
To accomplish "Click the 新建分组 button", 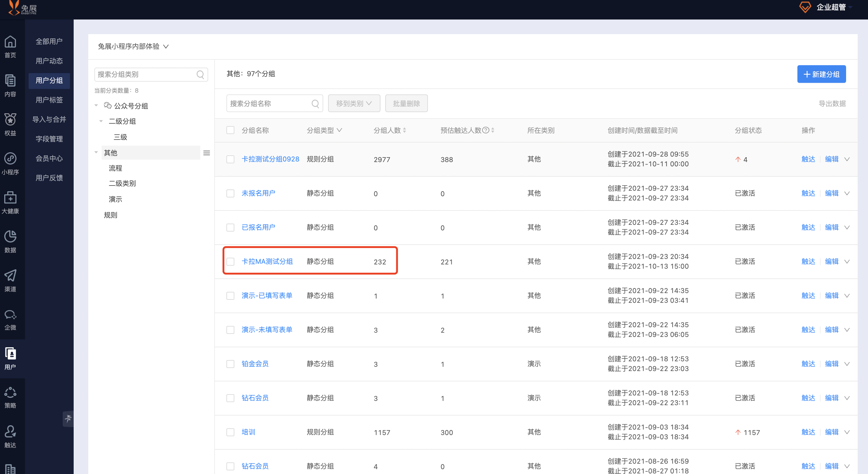I will (821, 74).
